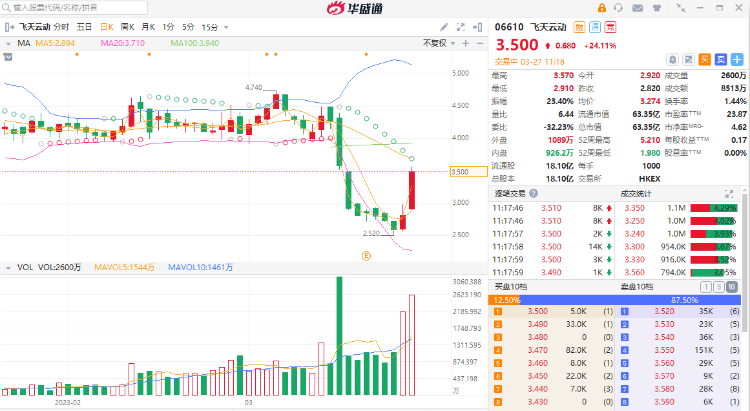Click the 飞天云动 chart title

click(x=34, y=27)
